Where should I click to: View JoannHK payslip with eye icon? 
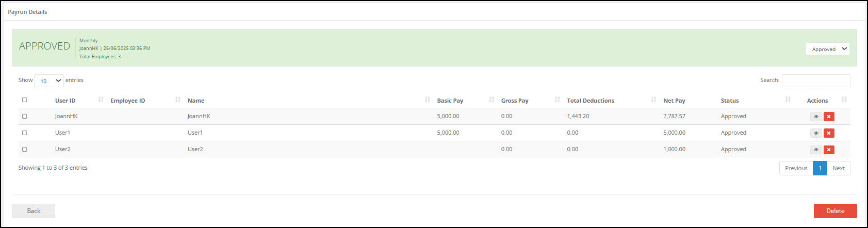pos(816,117)
